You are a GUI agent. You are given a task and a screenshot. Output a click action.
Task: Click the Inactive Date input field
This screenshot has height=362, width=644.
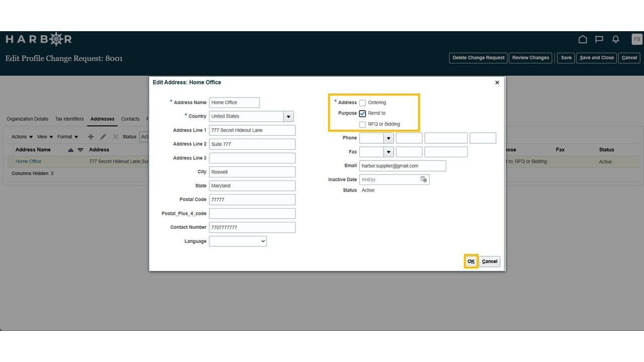point(389,179)
